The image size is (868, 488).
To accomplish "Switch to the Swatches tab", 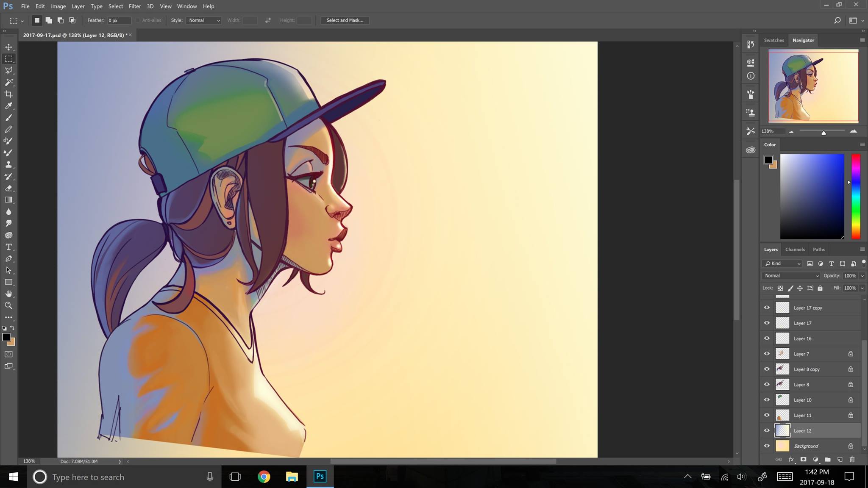I will point(774,40).
